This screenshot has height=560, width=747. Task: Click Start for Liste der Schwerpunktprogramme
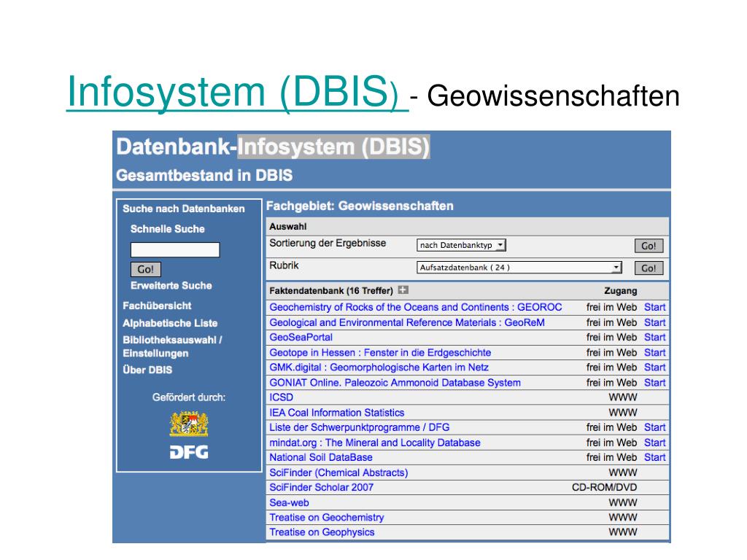pos(654,427)
